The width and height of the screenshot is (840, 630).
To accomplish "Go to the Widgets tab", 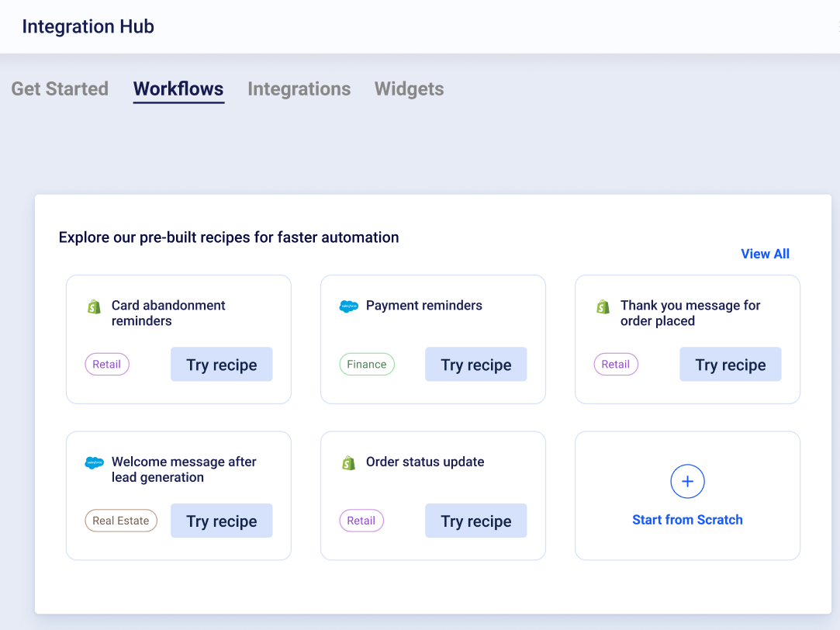I will tap(410, 89).
